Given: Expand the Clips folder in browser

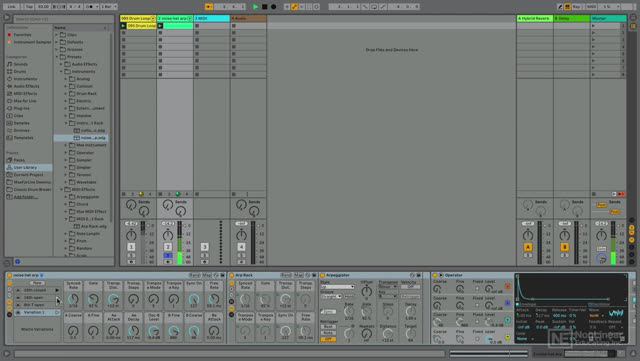Looking at the screenshot, I should tap(57, 35).
